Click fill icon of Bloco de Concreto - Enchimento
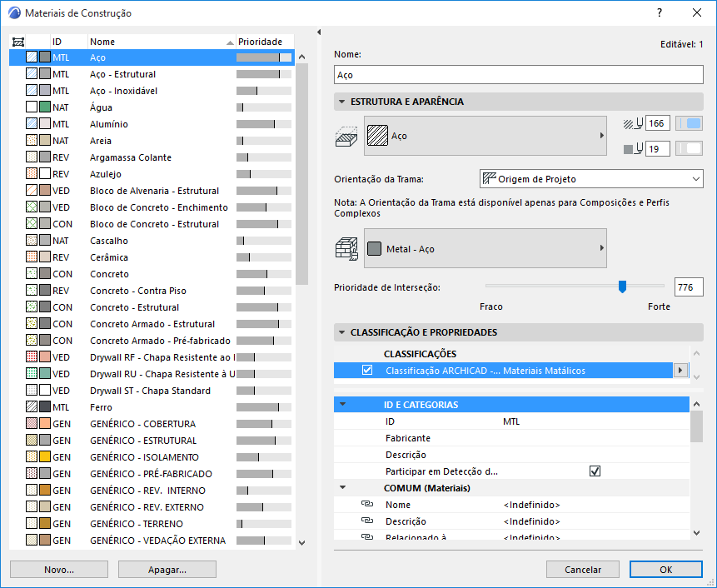Viewport: 717px width, 588px height. (x=32, y=207)
